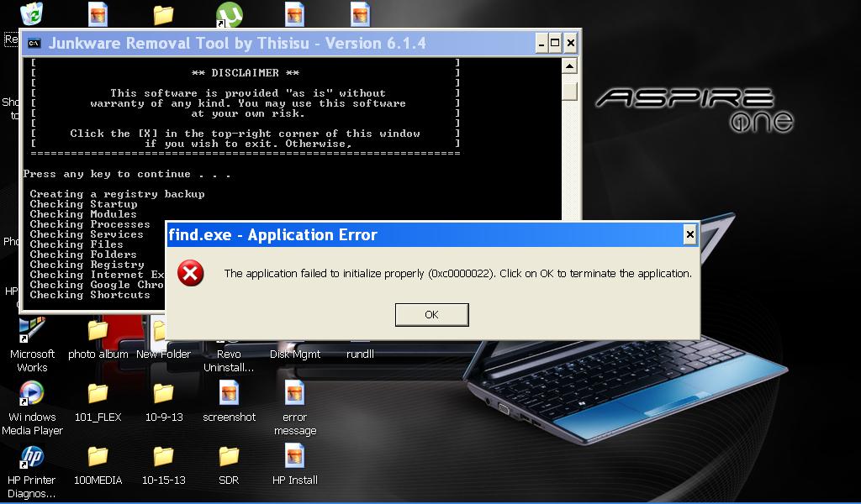
Task: Open the Recycle Bin desktop icon
Action: click(32, 13)
